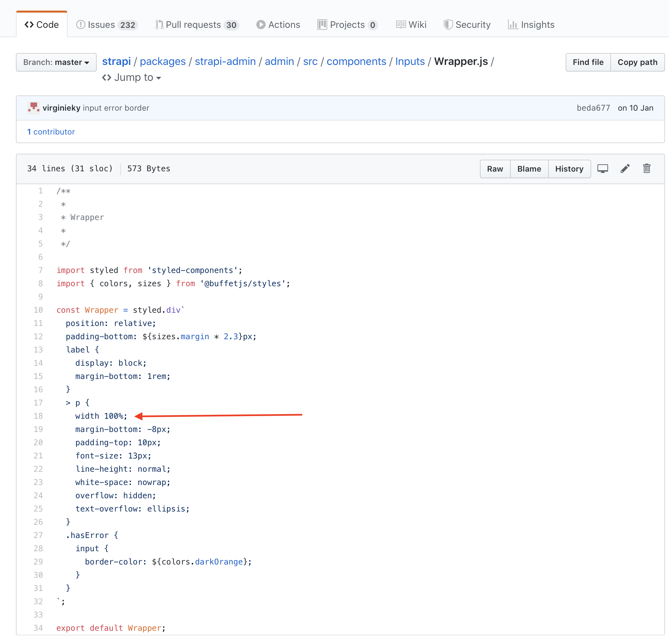Open the 1 contributor link
The height and width of the screenshot is (644, 669).
coord(51,132)
